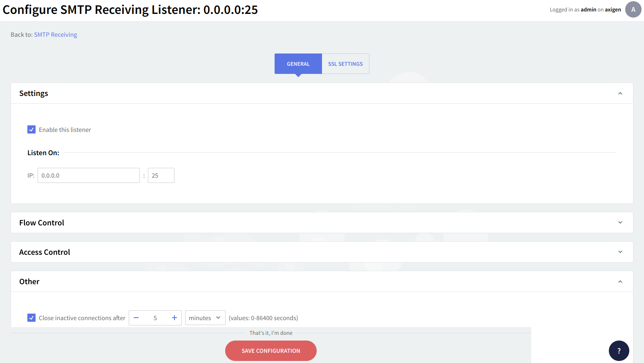Collapse the Other section chevron
The height and width of the screenshot is (363, 644).
[x=620, y=282]
